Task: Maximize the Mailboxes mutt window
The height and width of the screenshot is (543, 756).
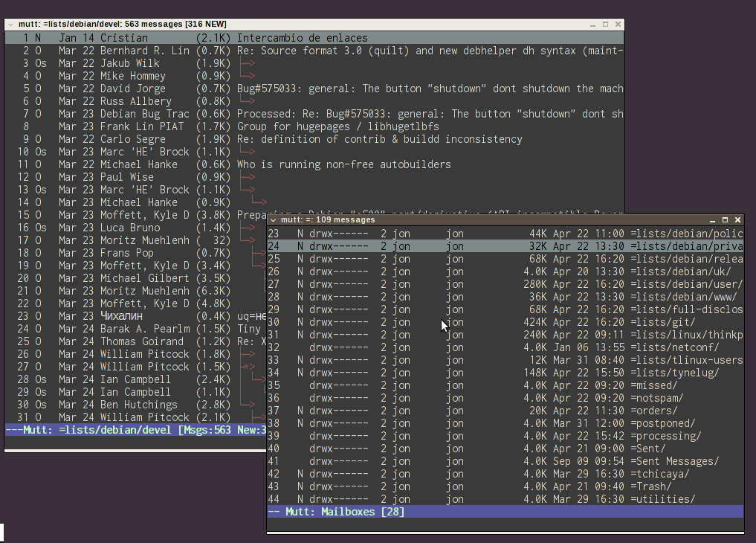Action: [x=725, y=220]
